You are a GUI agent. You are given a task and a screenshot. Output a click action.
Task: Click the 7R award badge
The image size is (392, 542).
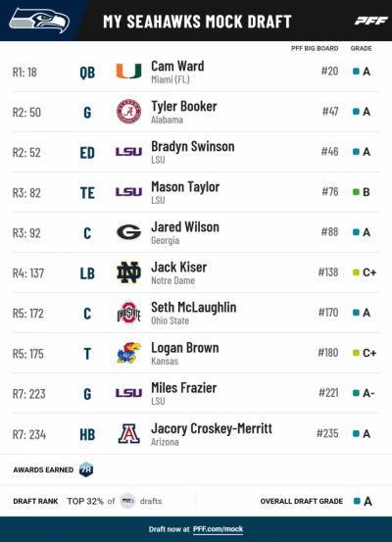coord(86,469)
